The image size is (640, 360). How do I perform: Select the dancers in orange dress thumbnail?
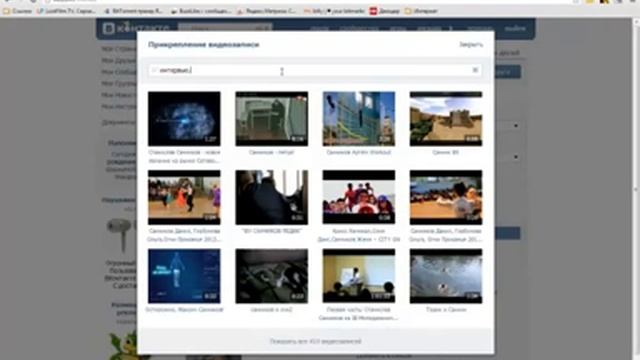pos(184,198)
